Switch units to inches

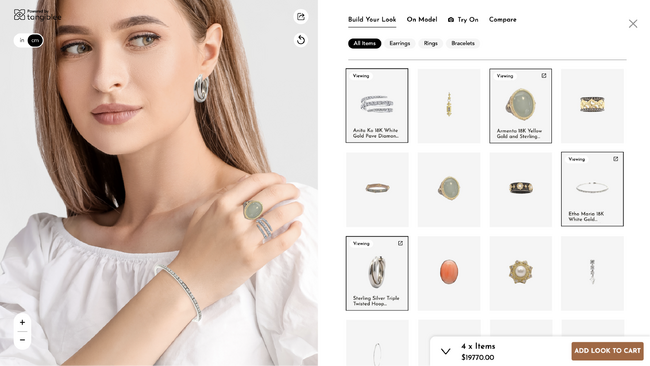(x=22, y=40)
